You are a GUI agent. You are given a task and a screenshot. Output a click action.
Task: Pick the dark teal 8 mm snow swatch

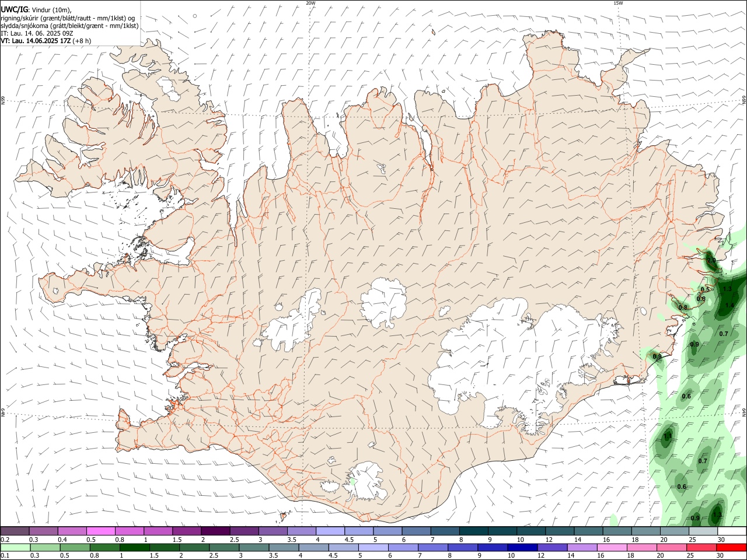[473, 531]
